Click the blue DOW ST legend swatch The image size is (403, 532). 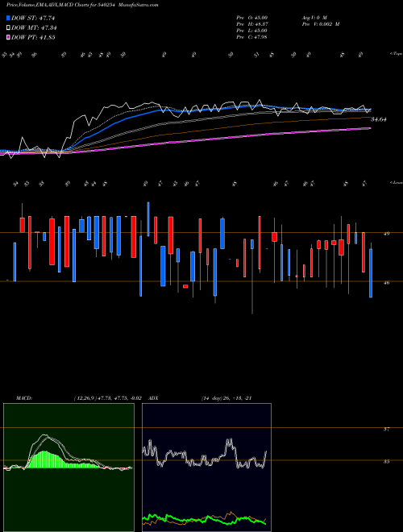[9, 18]
